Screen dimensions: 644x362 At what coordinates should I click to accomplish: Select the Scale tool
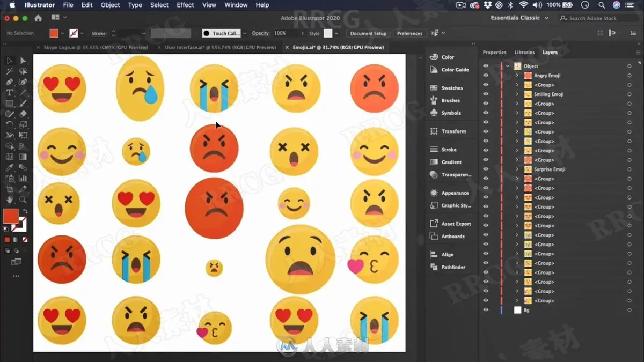pos(23,125)
